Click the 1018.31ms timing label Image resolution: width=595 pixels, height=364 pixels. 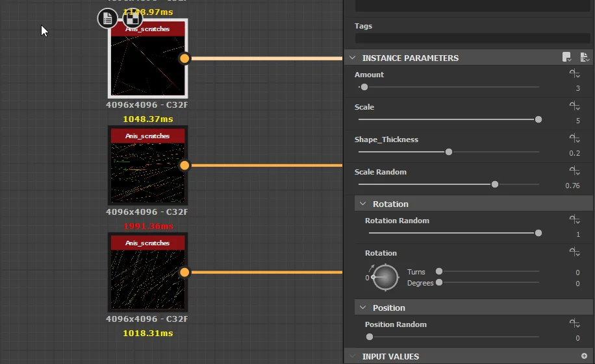[x=148, y=334]
